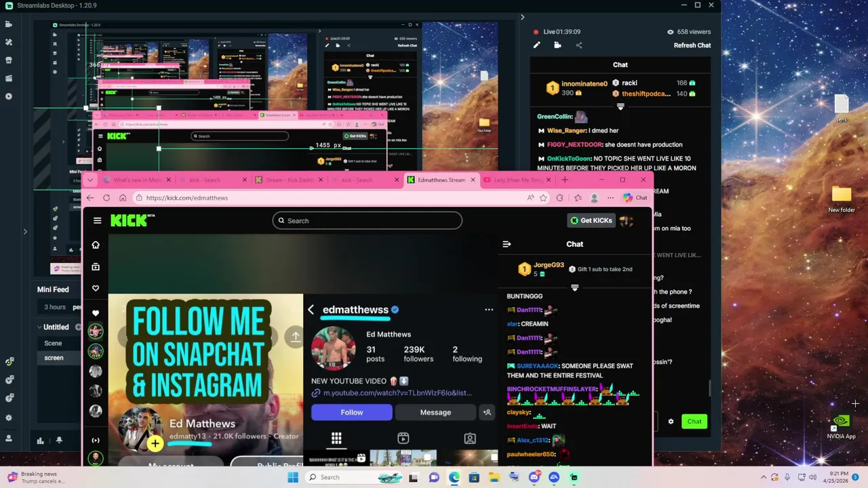Click the Snapchat share upload icon

[x=295, y=336]
